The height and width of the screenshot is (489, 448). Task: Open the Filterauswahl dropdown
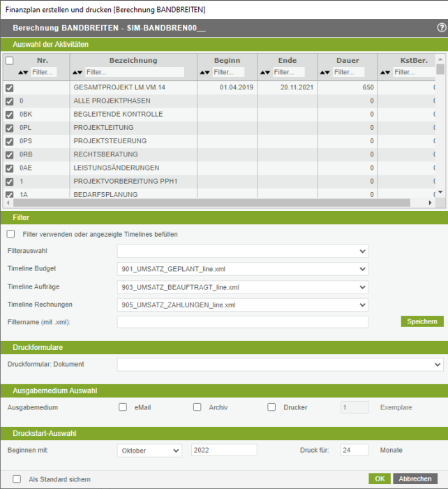click(x=242, y=251)
